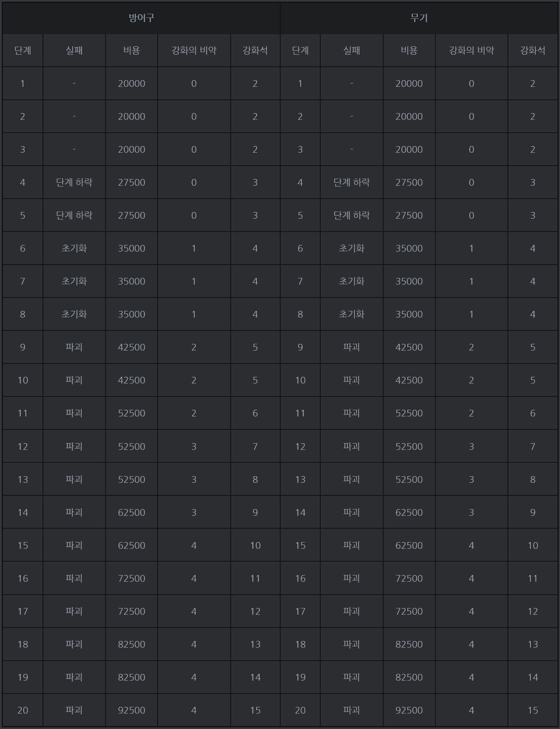This screenshot has height=729, width=560.
Task: Select the 실패 column header under 방어구
Action: [x=74, y=50]
